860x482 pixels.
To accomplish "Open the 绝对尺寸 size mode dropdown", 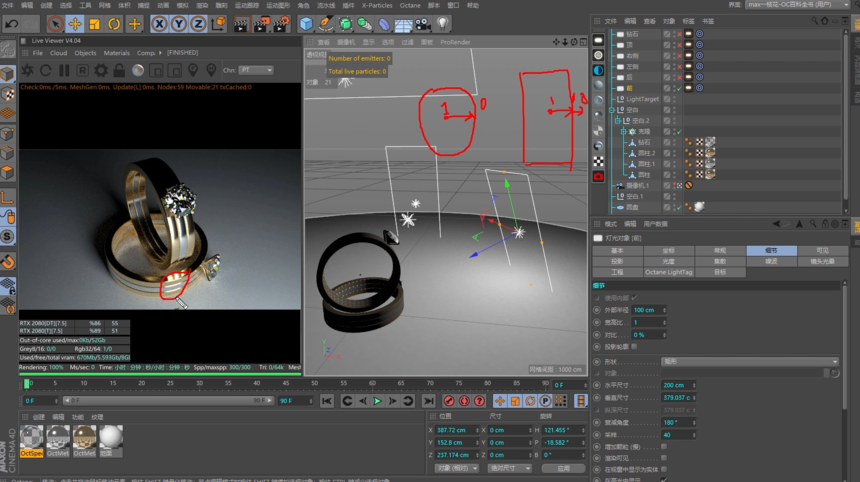I will [510, 468].
